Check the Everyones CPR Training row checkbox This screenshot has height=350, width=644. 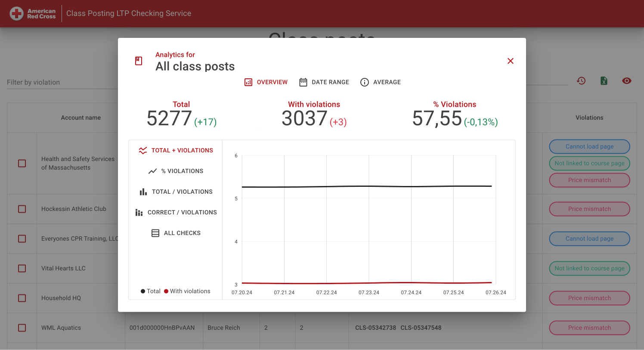pyautogui.click(x=22, y=238)
